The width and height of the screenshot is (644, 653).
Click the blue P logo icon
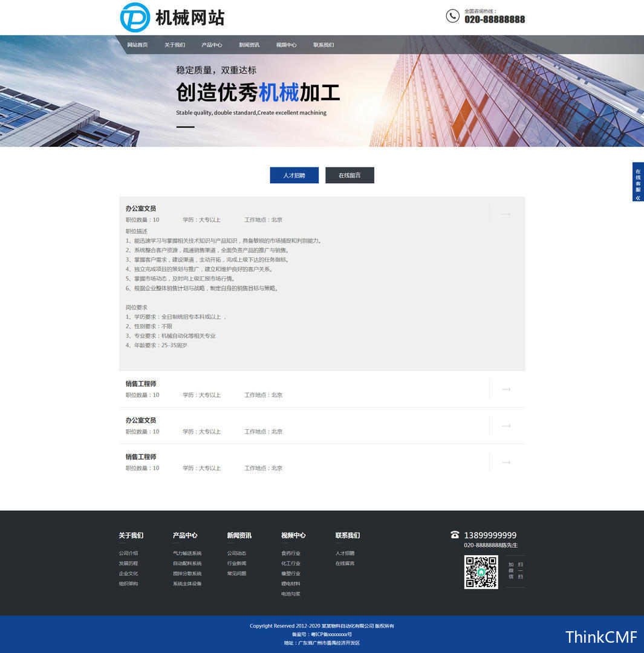pyautogui.click(x=135, y=18)
